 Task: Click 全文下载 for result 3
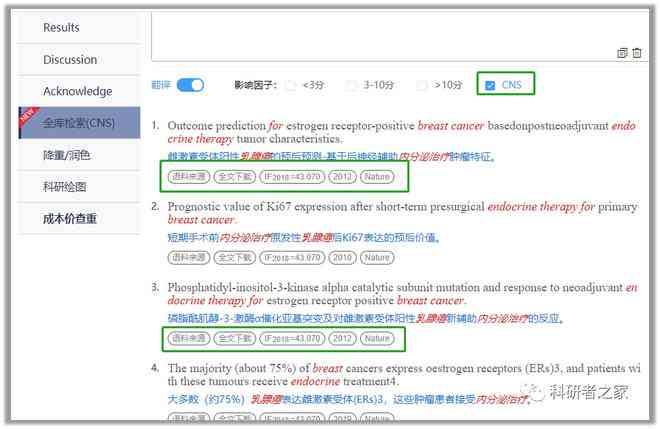point(235,338)
